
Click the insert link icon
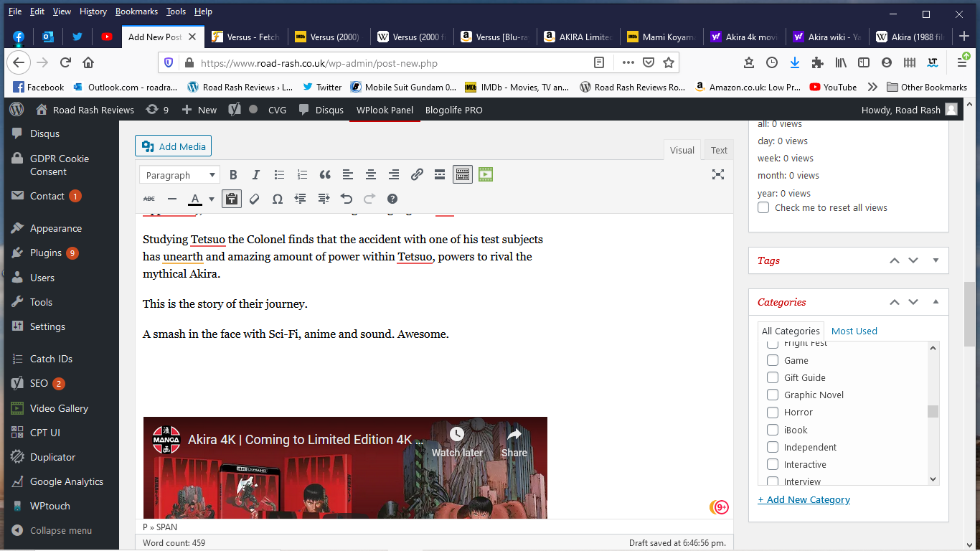click(417, 175)
